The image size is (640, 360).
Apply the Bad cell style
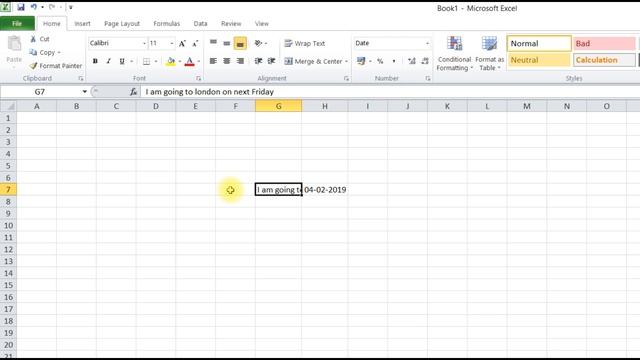click(604, 43)
